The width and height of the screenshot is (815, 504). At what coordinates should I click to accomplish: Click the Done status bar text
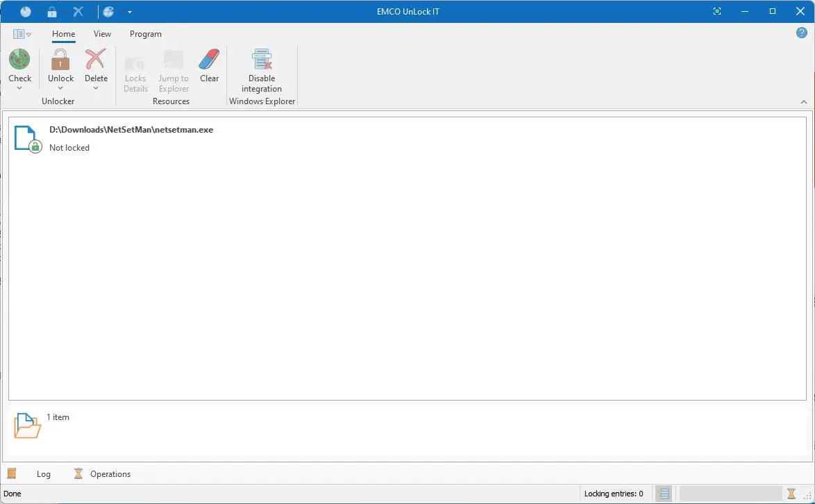pyautogui.click(x=12, y=494)
